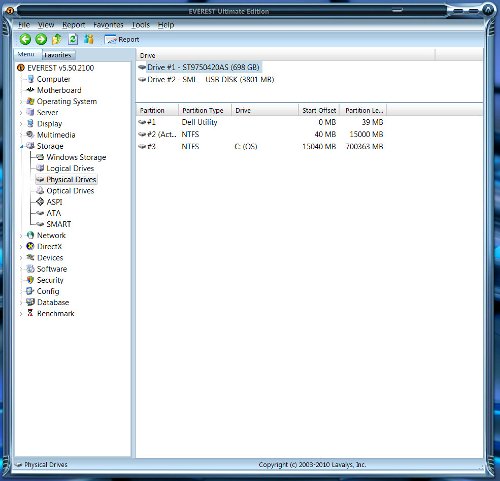Collapse the Storage node
This screenshot has height=481, width=500.
(21, 146)
